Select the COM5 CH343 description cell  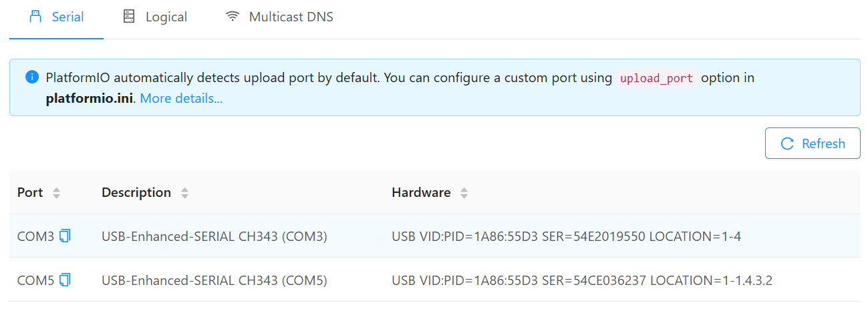point(214,281)
